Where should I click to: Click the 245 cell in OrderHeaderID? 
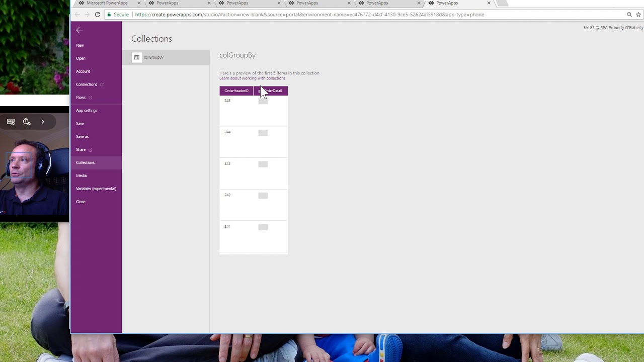pyautogui.click(x=227, y=101)
